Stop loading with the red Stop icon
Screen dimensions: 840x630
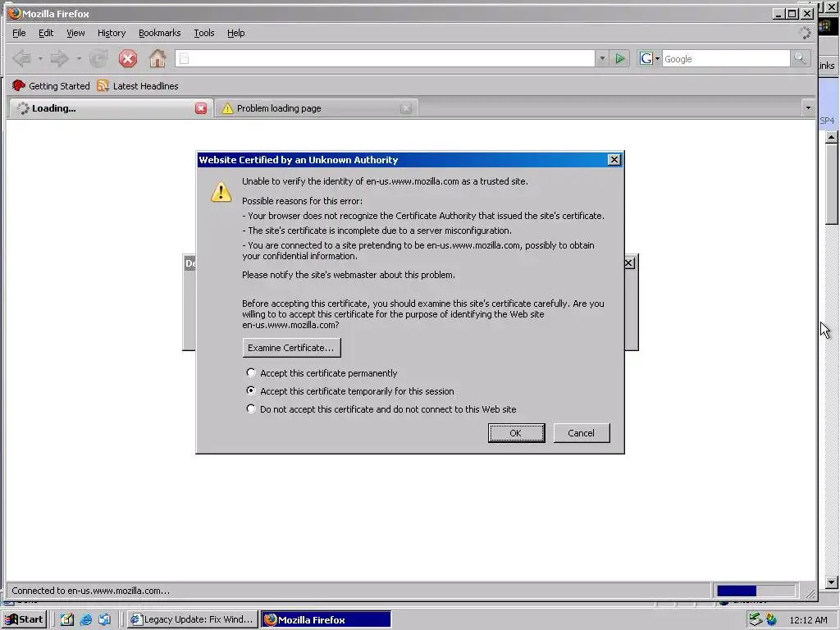127,58
